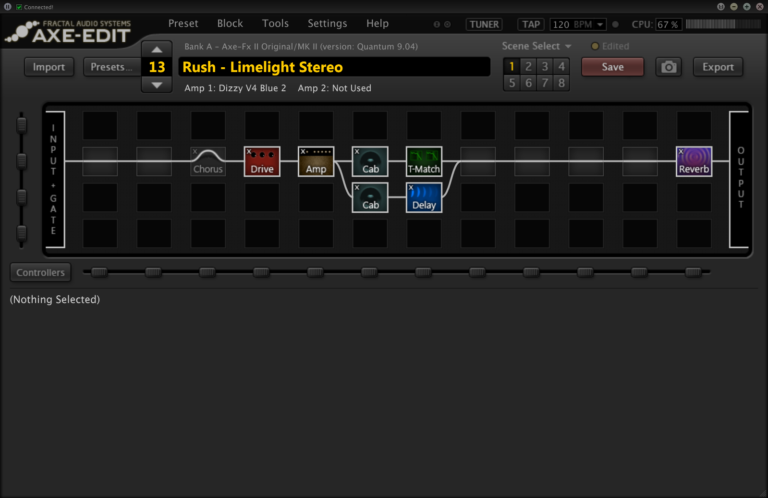The height and width of the screenshot is (498, 768).
Task: Click the Import button
Action: tap(48, 67)
